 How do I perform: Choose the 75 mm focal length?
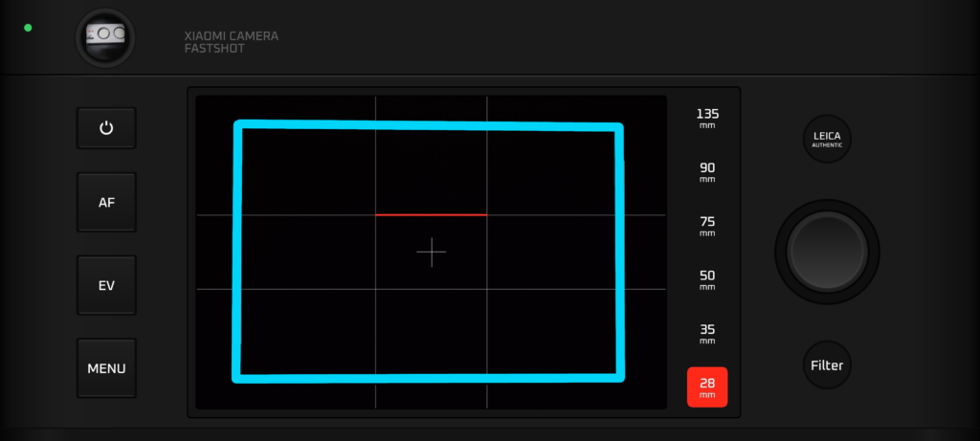click(x=707, y=226)
